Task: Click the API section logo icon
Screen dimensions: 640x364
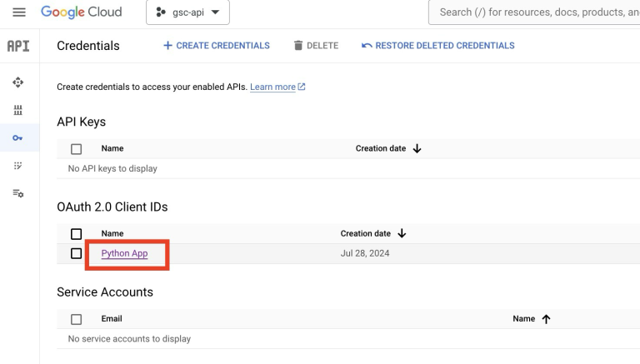Action: tap(18, 46)
